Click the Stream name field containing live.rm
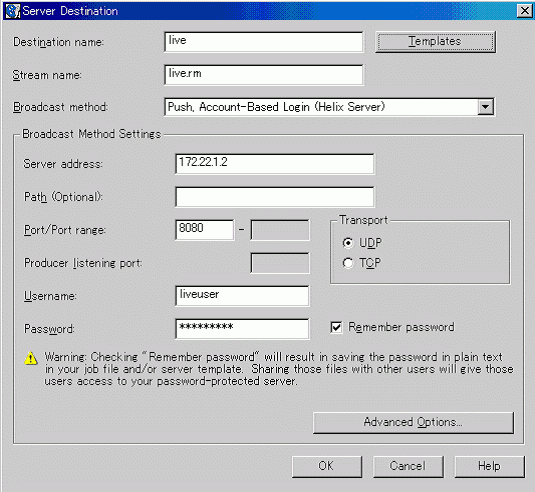 tap(264, 75)
